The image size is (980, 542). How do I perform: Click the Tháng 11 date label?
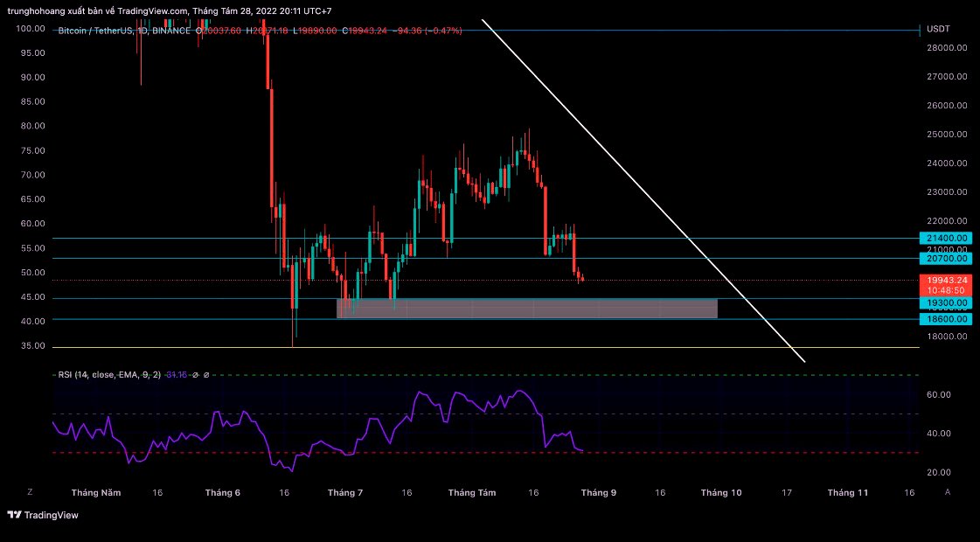(848, 493)
